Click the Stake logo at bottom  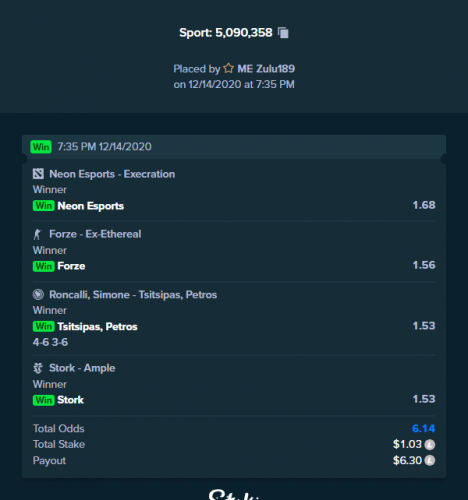click(x=234, y=494)
